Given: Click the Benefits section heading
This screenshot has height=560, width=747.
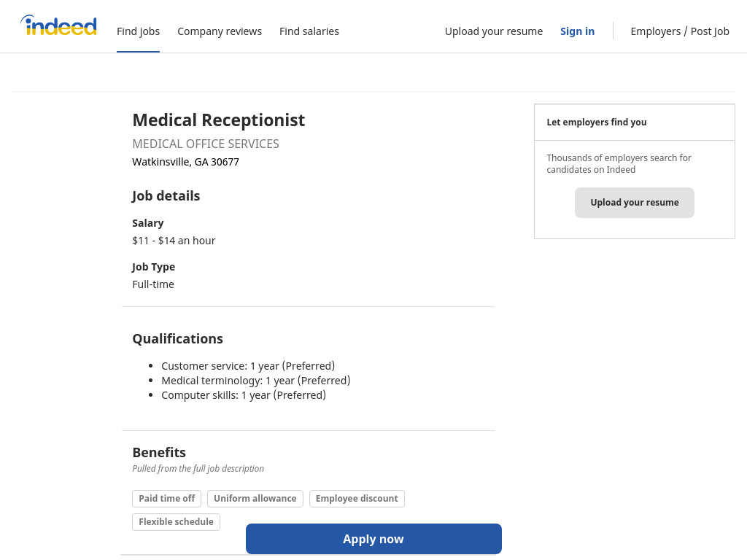Looking at the screenshot, I should pos(159,452).
